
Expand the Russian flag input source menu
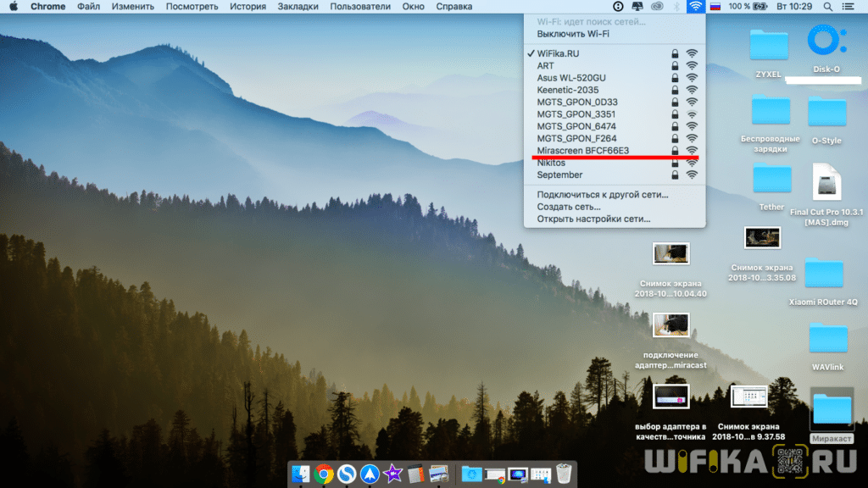(x=715, y=7)
